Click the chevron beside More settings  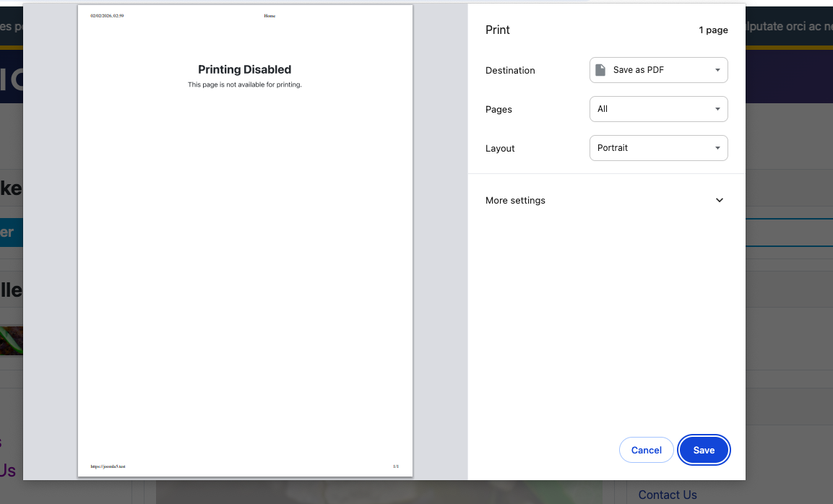coord(719,200)
